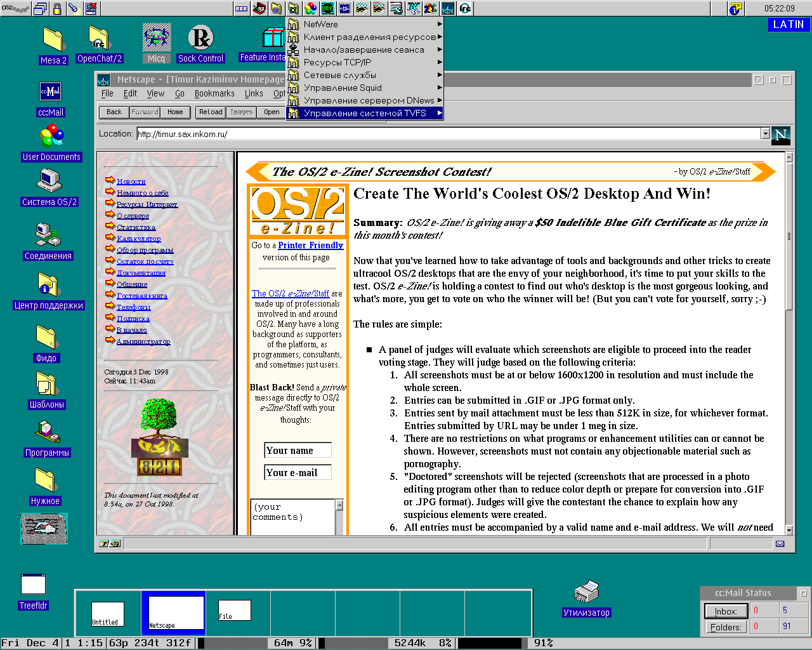Click the Inbox button in cc:Mail Status
The image size is (812, 650).
coord(726,611)
